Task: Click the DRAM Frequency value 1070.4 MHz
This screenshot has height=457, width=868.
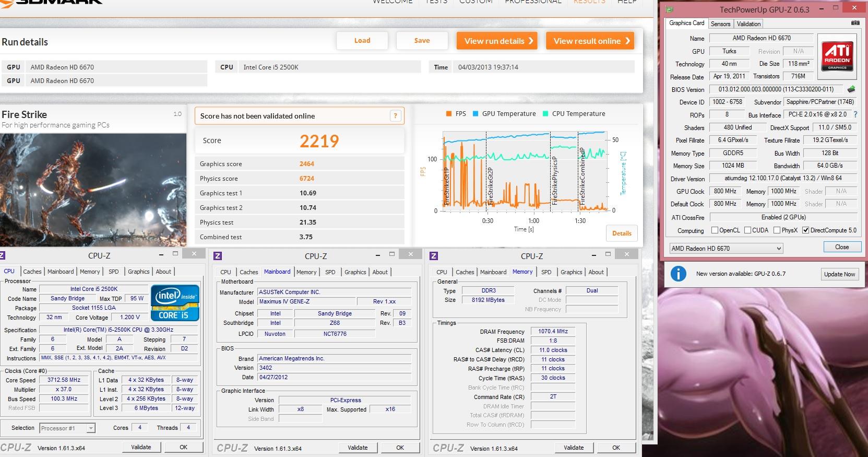Action: pyautogui.click(x=553, y=331)
